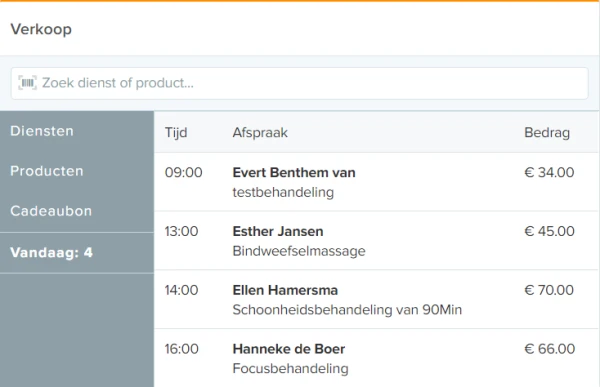Click 'Schoonheidsbehandeling van 90Min' service text
The width and height of the screenshot is (600, 387).
(x=347, y=310)
